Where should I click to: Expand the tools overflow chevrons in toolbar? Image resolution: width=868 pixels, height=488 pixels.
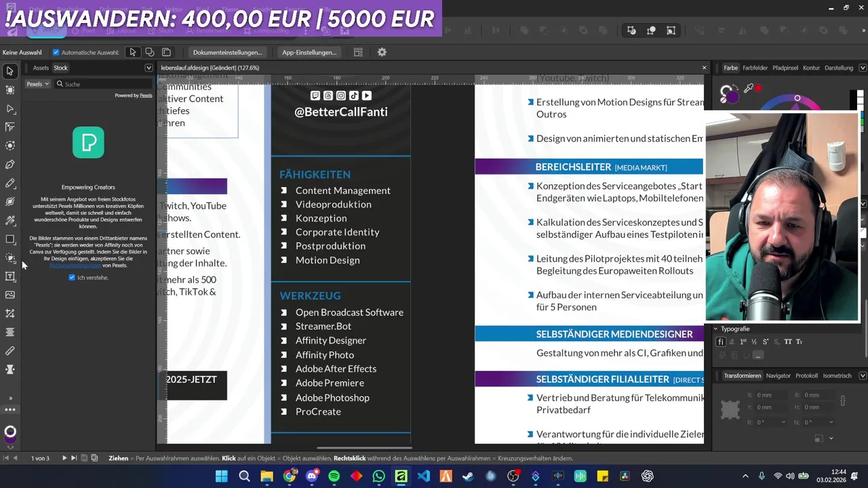tap(10, 399)
